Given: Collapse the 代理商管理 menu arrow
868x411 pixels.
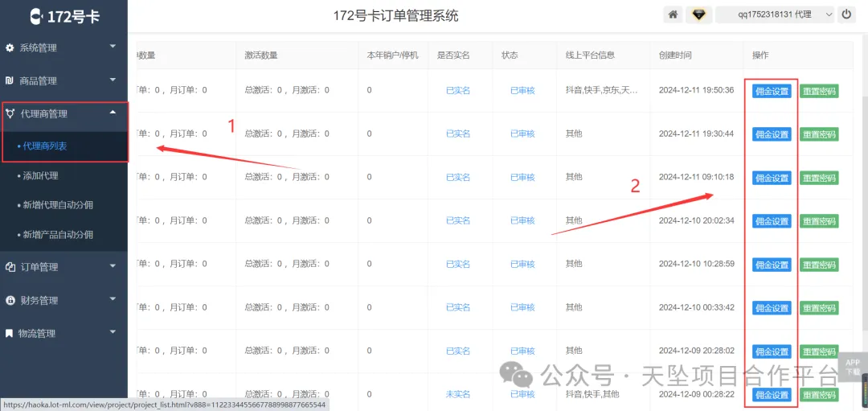Looking at the screenshot, I should (113, 112).
